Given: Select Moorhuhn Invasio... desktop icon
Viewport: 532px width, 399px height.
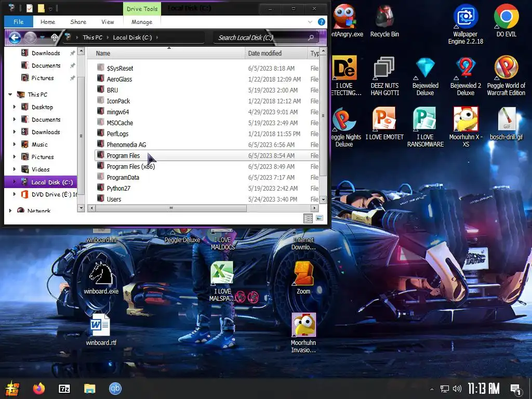Looking at the screenshot, I should pos(303,332).
